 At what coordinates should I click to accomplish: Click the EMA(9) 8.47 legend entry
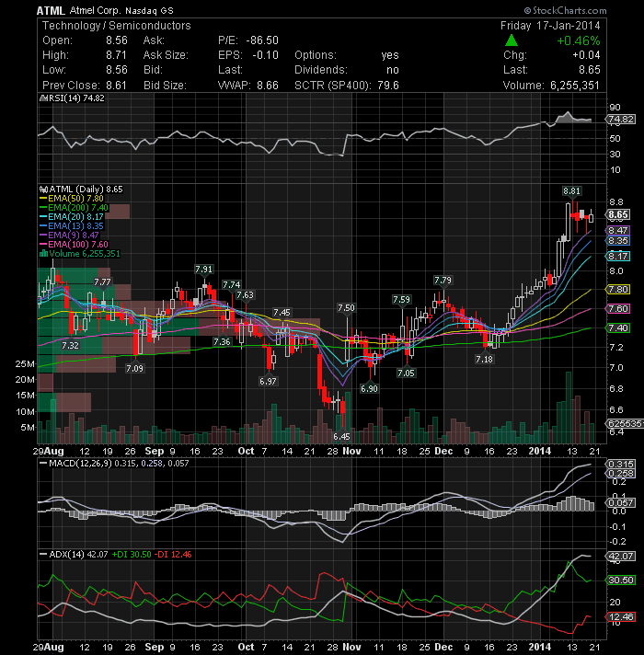tap(69, 236)
